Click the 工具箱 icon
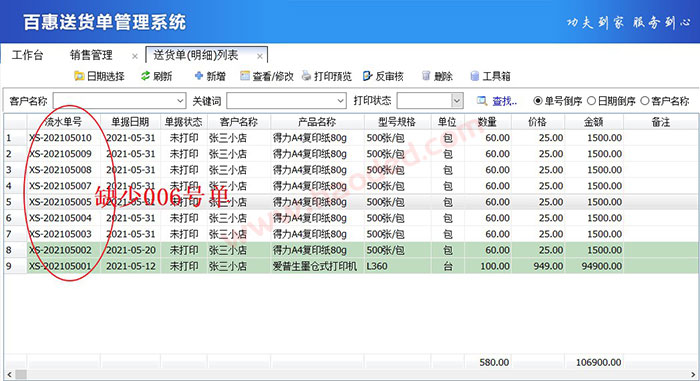Screen dimensions: 700x381 tap(475, 76)
